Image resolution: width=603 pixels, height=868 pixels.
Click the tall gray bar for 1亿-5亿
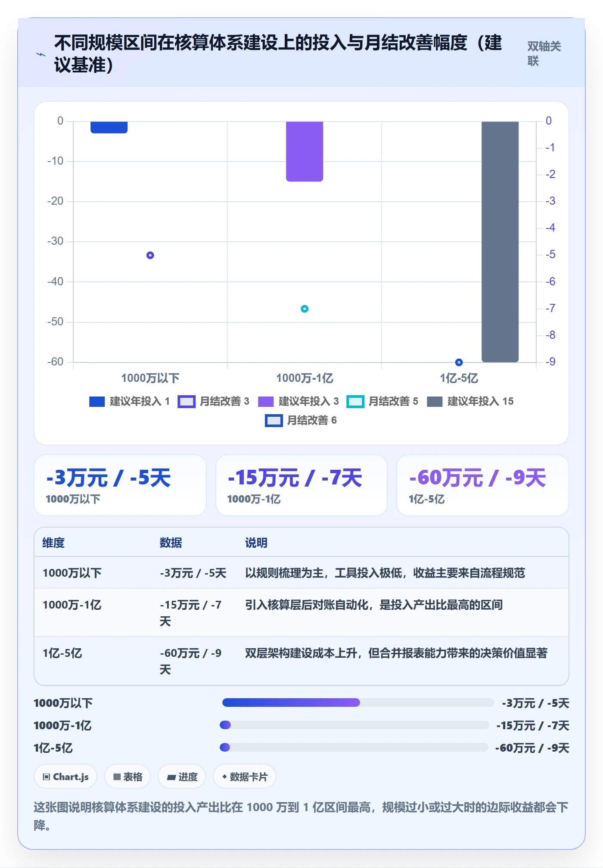coord(500,241)
